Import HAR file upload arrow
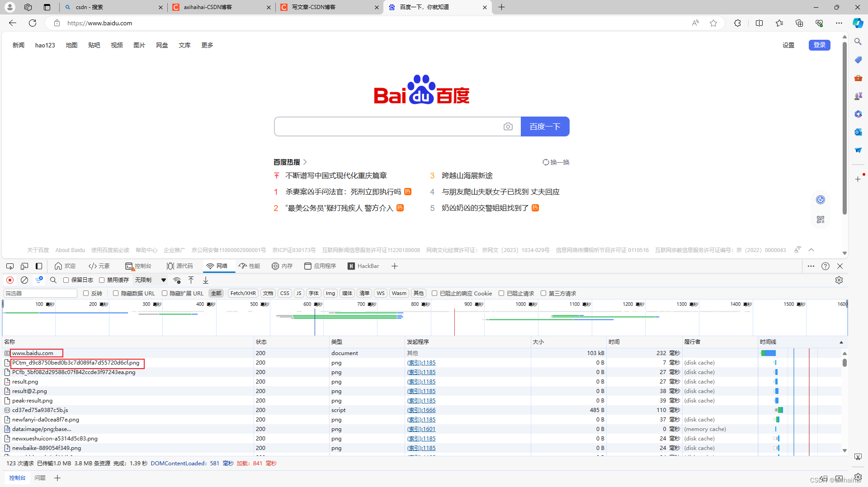The height and width of the screenshot is (487, 868). [191, 280]
